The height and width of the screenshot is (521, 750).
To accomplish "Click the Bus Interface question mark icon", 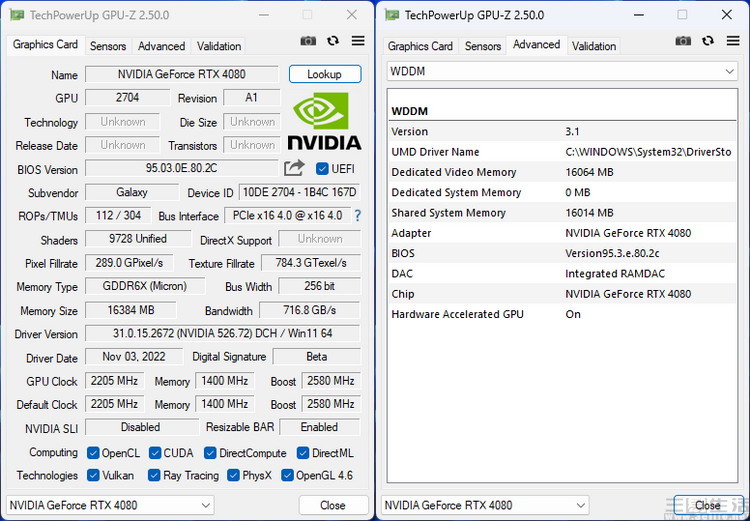I will pyautogui.click(x=357, y=216).
